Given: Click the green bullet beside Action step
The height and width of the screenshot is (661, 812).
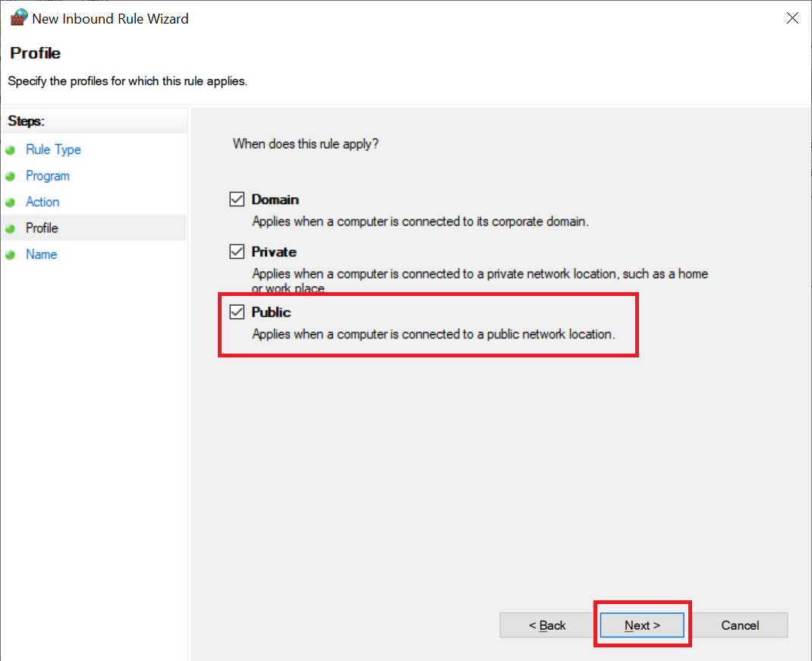Looking at the screenshot, I should (x=11, y=203).
